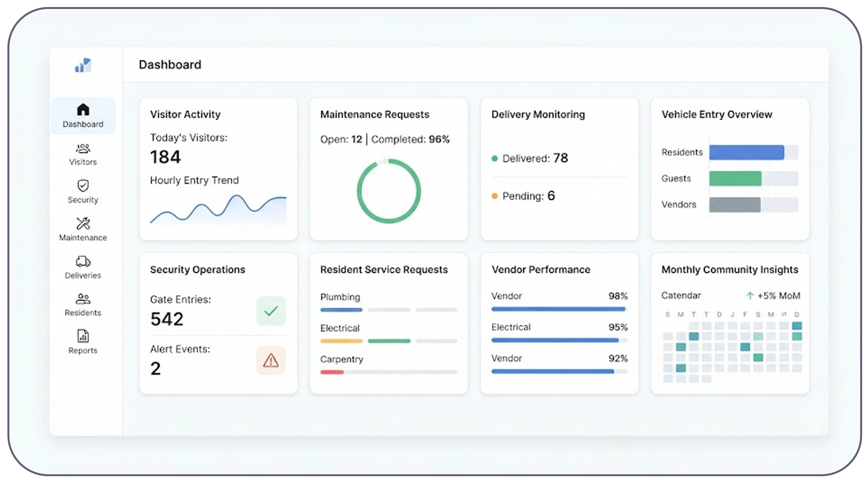Click the red Carpentry progress bar

332,372
